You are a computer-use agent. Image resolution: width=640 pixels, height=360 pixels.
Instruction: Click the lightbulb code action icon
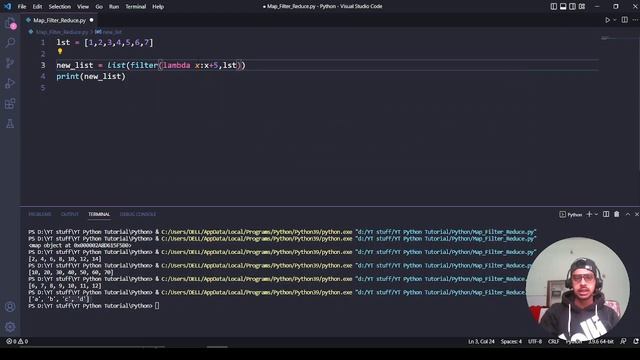click(x=60, y=51)
